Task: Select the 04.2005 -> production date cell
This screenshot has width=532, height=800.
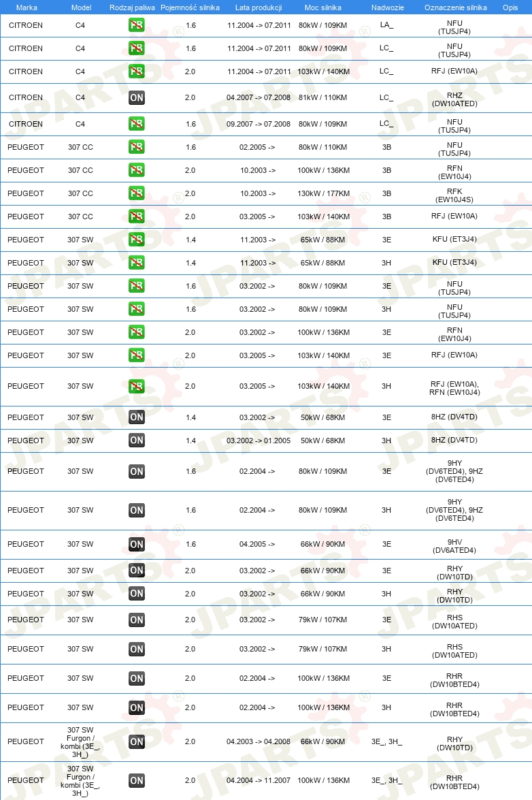Action: tap(257, 545)
